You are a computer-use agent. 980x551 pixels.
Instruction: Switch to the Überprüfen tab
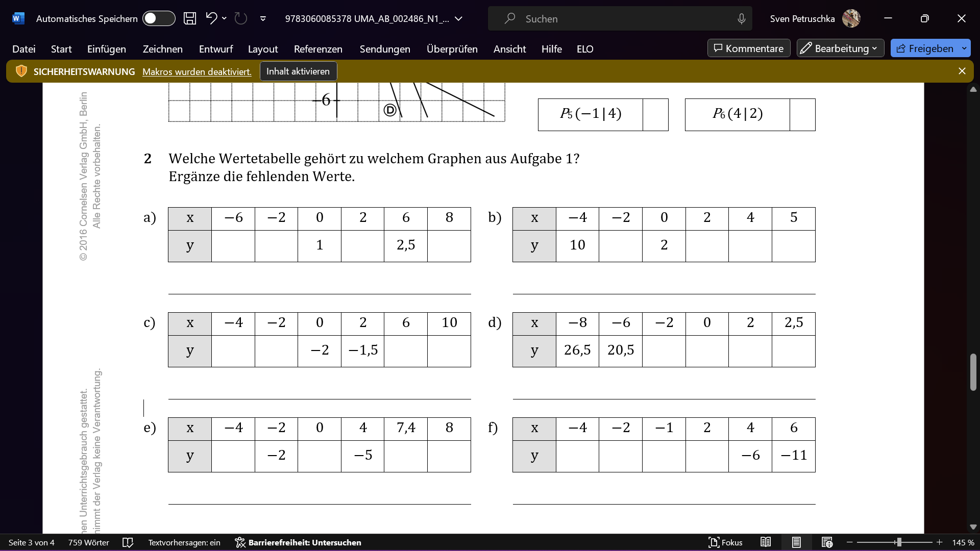pyautogui.click(x=452, y=49)
